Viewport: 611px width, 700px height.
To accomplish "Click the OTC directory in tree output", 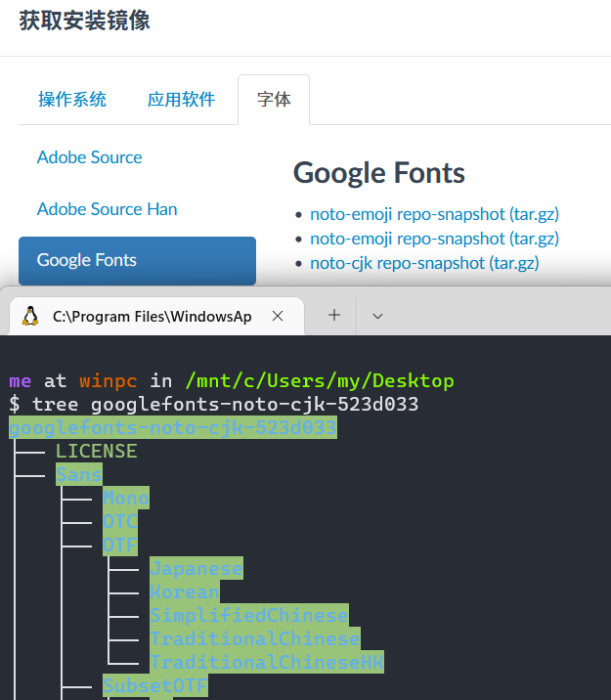I will [120, 521].
